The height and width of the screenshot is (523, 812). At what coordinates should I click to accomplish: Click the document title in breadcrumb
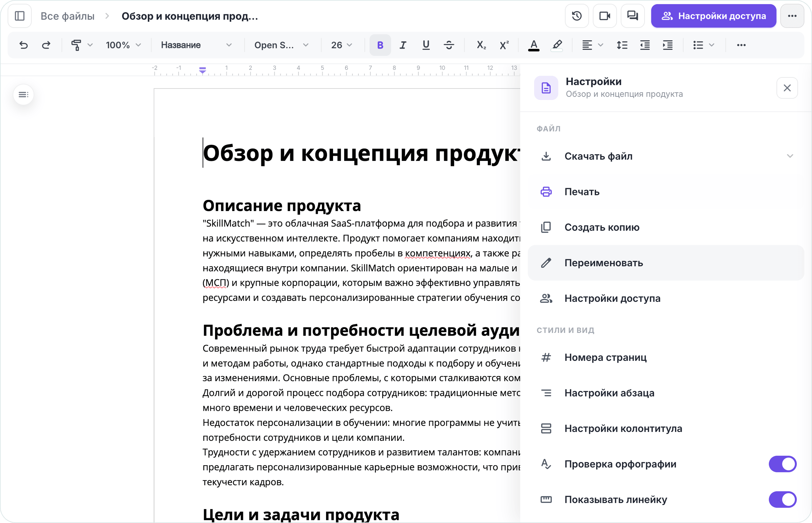(190, 16)
